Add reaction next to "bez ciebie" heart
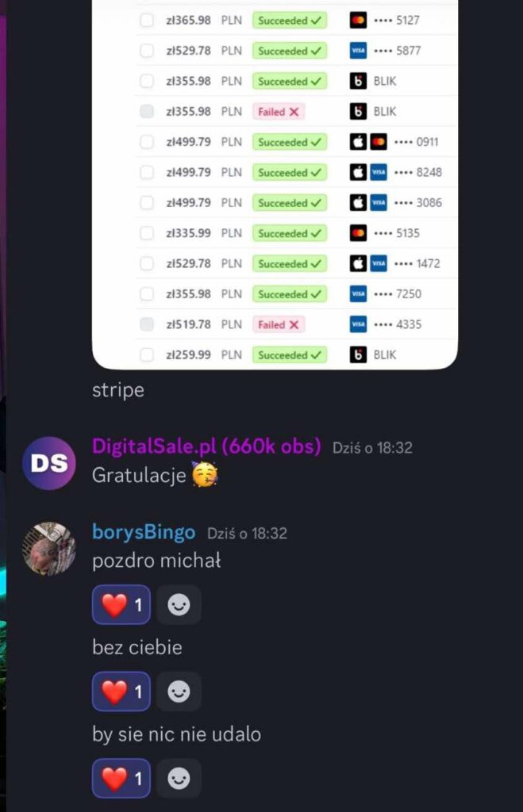 point(179,691)
